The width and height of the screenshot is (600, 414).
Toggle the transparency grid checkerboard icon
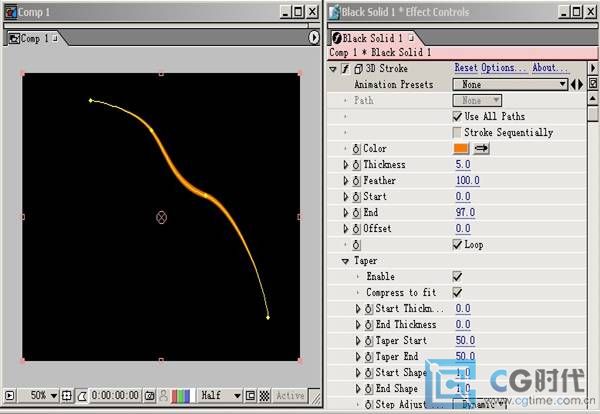click(x=264, y=396)
